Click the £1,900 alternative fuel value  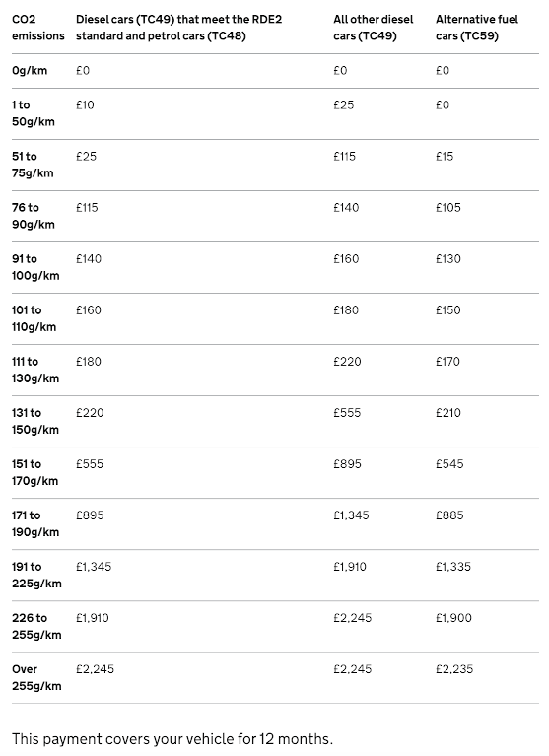[453, 618]
